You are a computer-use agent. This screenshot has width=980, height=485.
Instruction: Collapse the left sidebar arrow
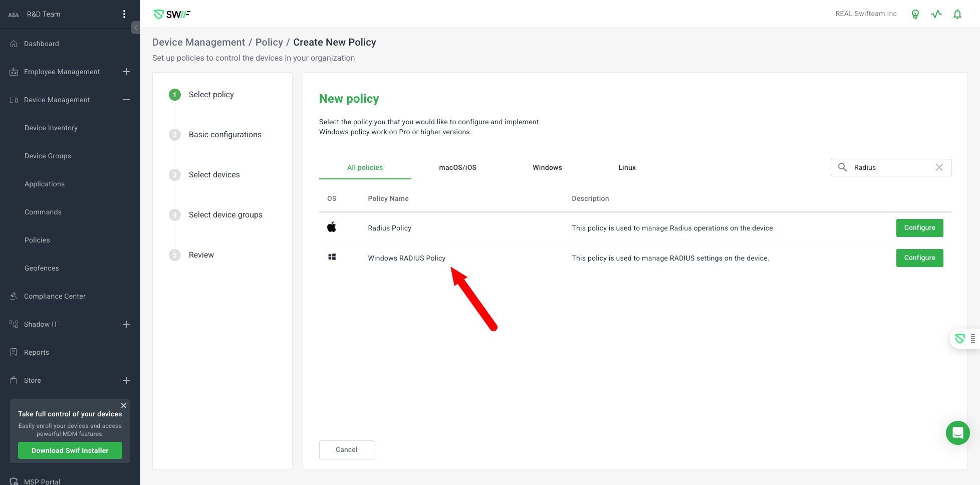click(x=135, y=28)
